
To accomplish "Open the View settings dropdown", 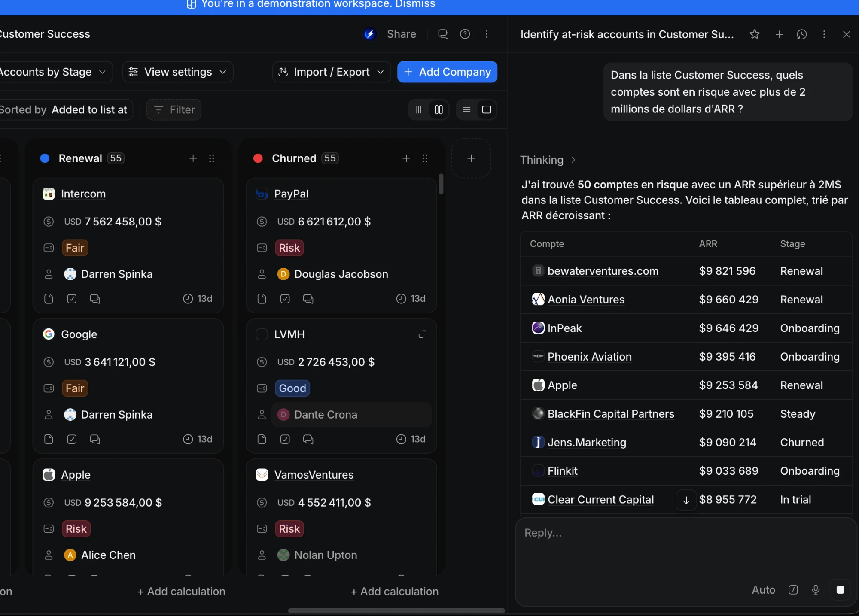I will [x=178, y=72].
